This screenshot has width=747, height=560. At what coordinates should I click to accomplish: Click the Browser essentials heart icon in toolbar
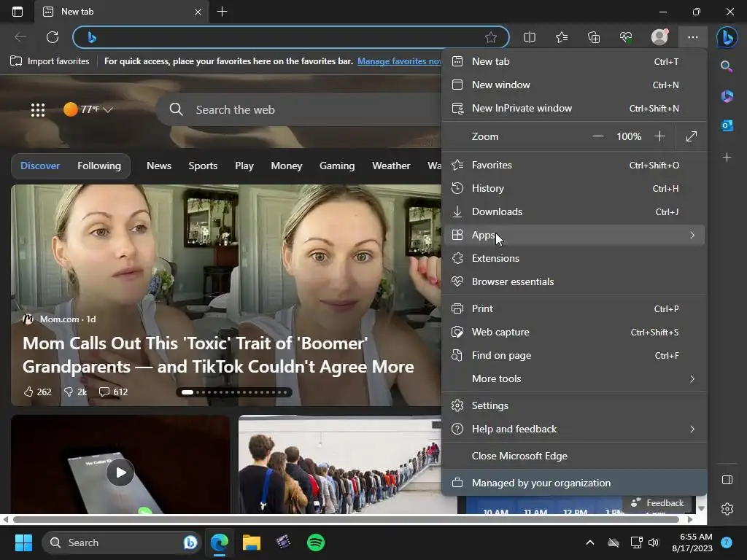click(626, 37)
